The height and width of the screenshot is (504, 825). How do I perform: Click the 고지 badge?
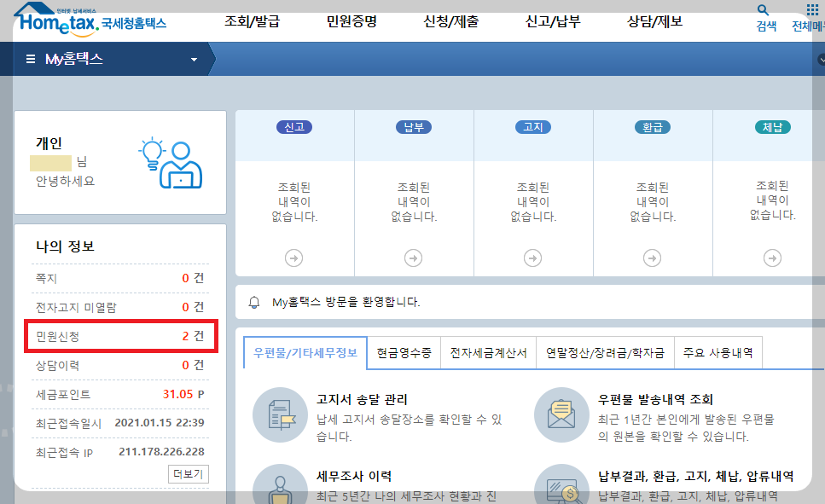pos(533,127)
